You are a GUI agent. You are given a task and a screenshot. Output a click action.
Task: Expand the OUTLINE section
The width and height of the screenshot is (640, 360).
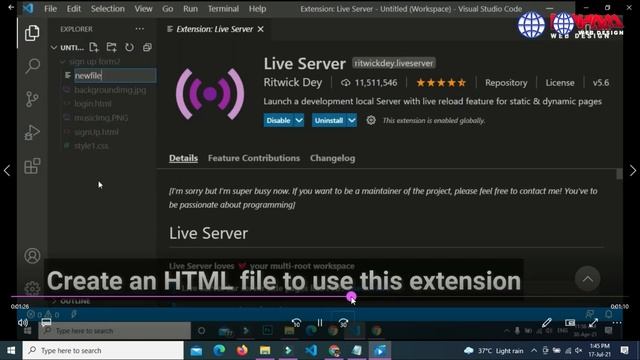(54, 301)
